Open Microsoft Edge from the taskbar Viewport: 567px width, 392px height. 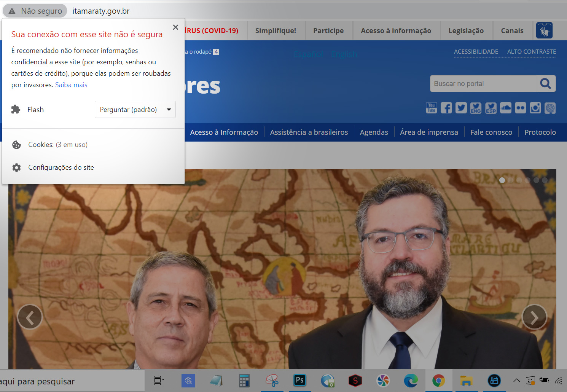pos(411,381)
